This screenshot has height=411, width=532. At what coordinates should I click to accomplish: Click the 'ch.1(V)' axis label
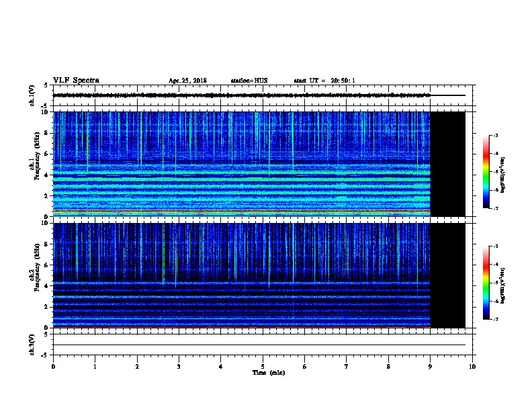(x=32, y=95)
